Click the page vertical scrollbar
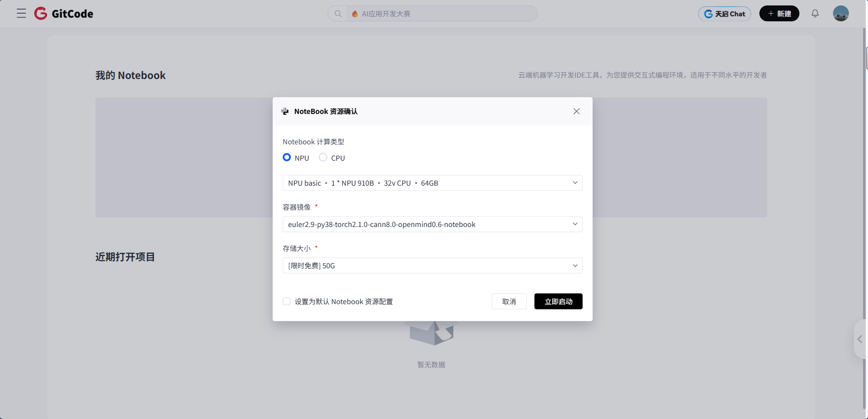Image resolution: width=868 pixels, height=419 pixels. click(x=864, y=218)
